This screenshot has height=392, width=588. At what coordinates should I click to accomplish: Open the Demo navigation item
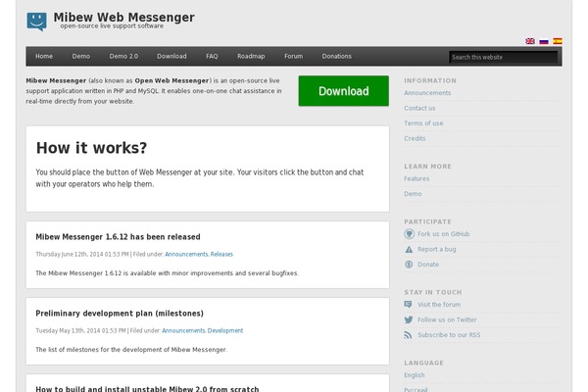[x=81, y=56]
